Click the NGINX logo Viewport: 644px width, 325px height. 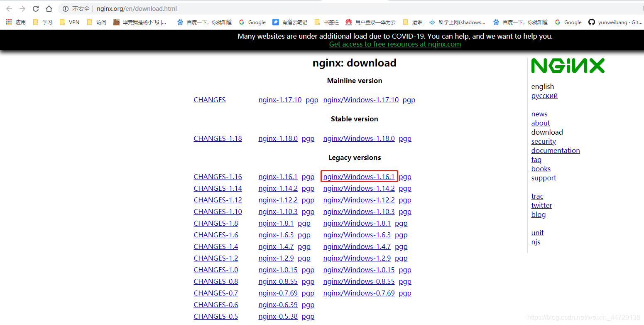[x=568, y=66]
